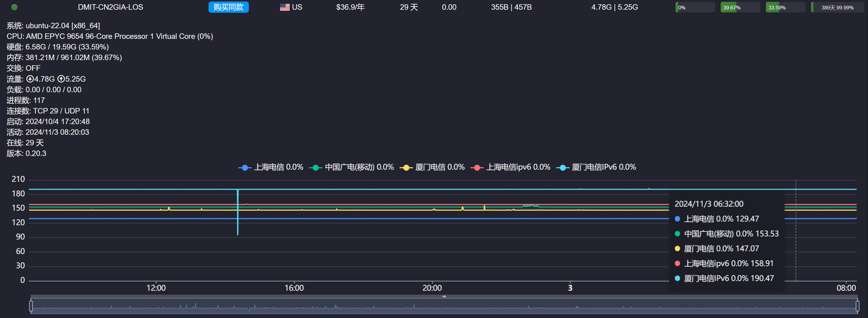Image resolution: width=868 pixels, height=318 pixels.
Task: Collapse the DMIT-CN2GIA-LOS server row
Action: coord(111,7)
